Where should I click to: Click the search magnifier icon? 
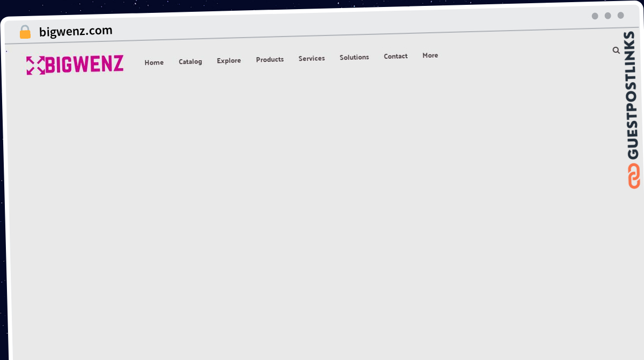click(616, 51)
